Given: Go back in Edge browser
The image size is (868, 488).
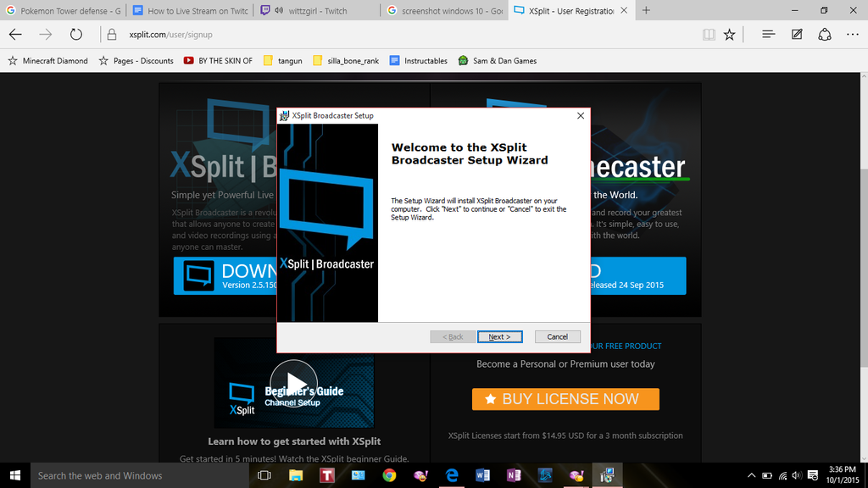Looking at the screenshot, I should [x=15, y=34].
